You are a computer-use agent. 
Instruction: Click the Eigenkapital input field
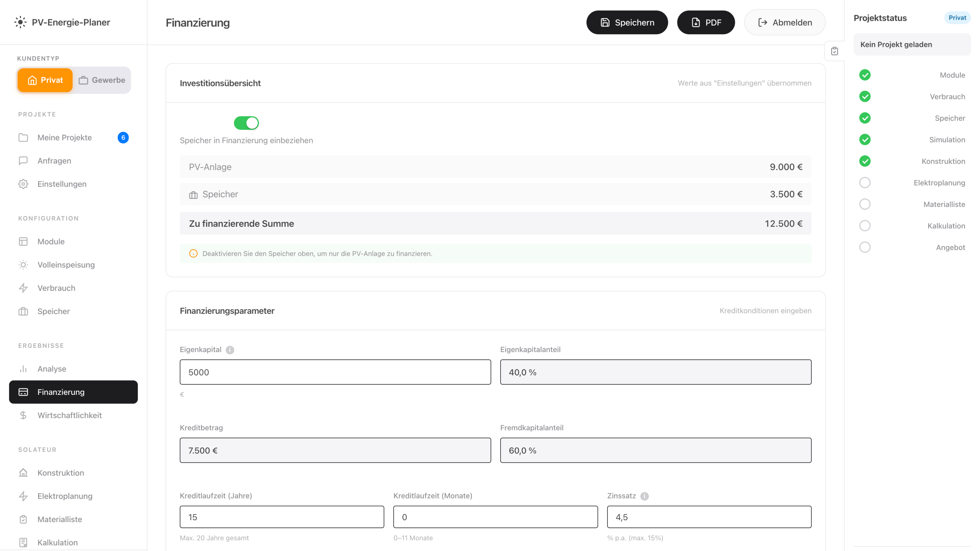tap(335, 372)
